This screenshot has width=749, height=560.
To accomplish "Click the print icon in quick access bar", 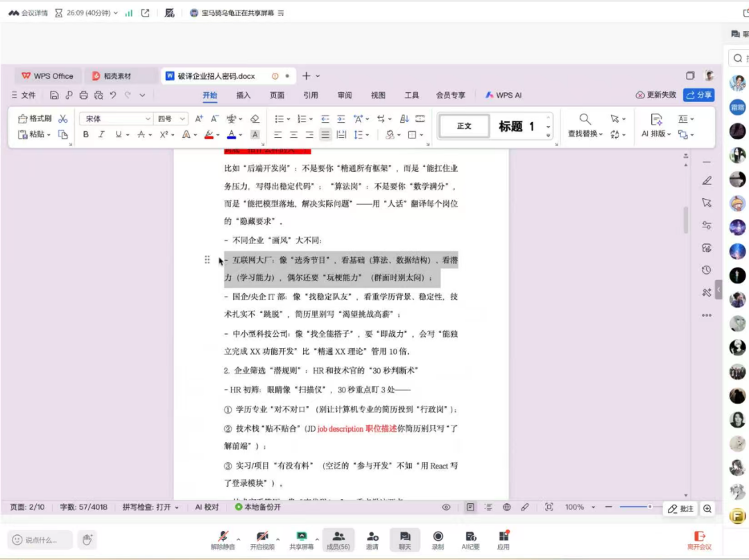I will [x=84, y=95].
